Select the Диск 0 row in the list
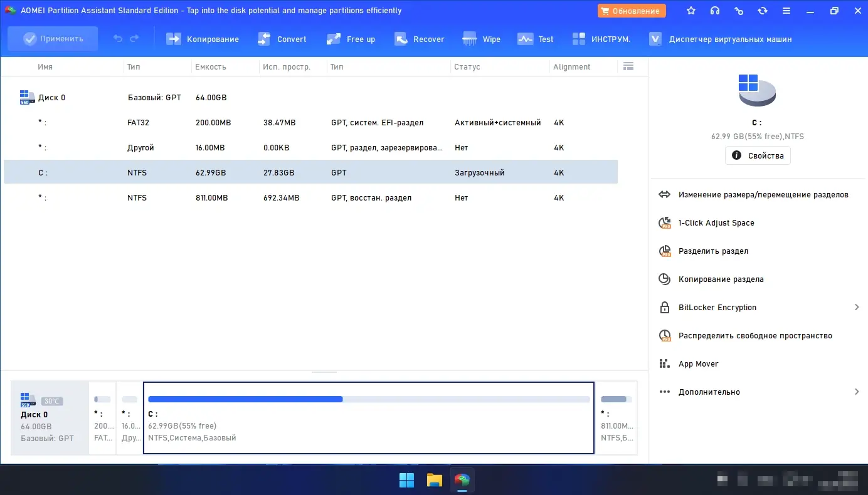Screen dimensions: 868x495 [x=310, y=97]
